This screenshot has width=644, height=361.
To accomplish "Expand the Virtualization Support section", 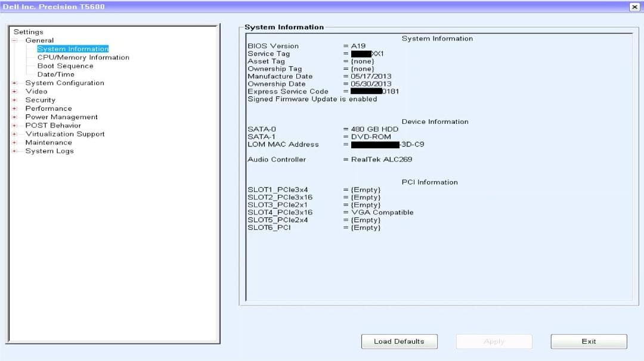I will pos(16,133).
